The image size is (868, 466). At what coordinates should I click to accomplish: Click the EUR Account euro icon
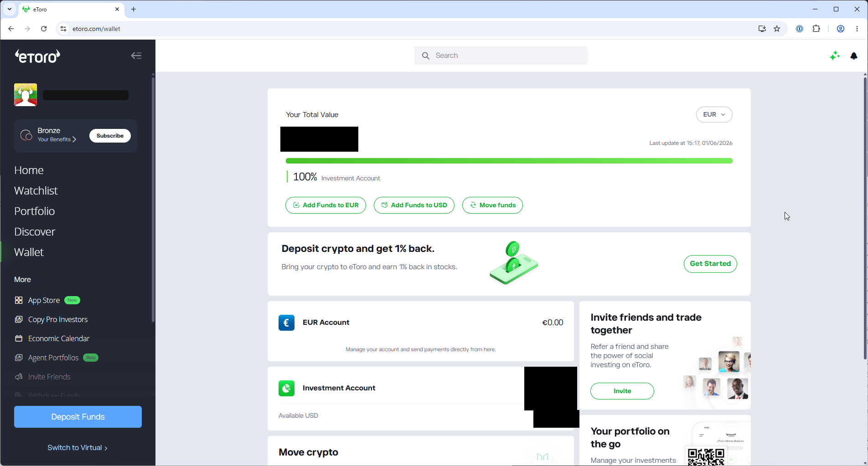click(286, 323)
